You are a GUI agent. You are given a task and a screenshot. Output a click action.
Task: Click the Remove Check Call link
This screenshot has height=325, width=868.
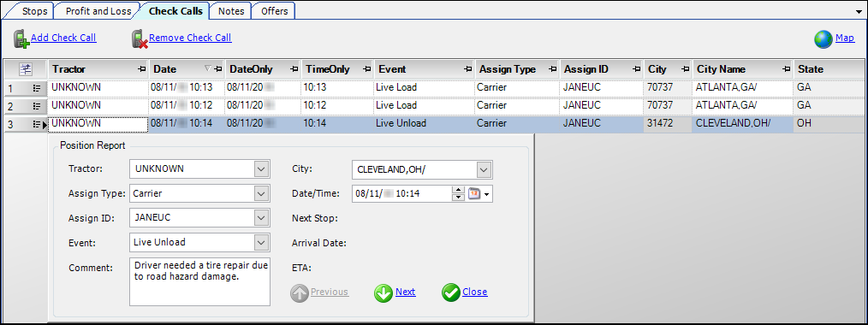(x=190, y=38)
